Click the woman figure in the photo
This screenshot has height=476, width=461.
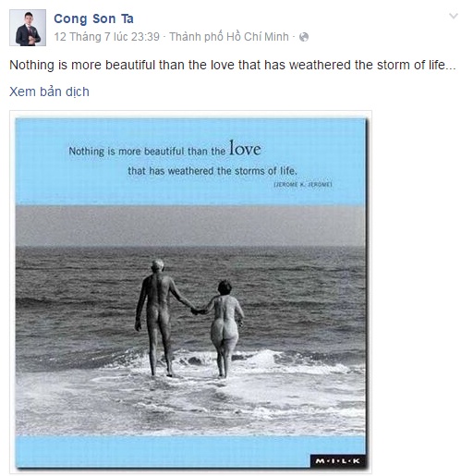coord(226,328)
